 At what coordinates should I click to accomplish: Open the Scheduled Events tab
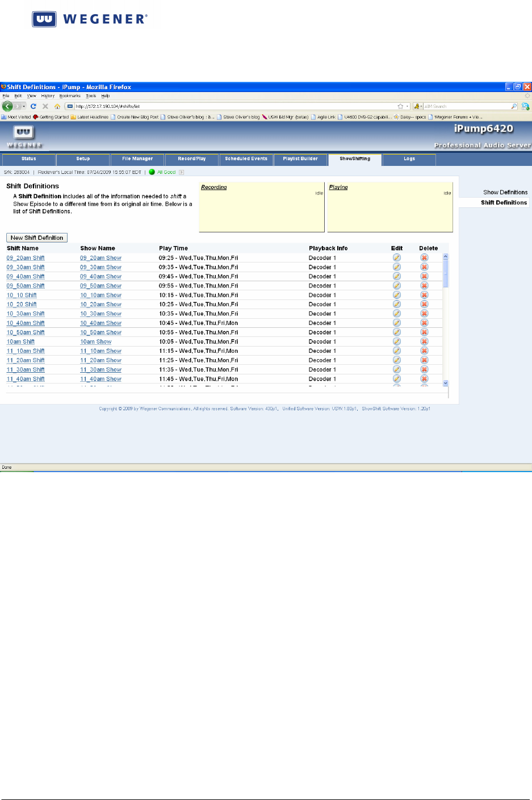pyautogui.click(x=246, y=159)
